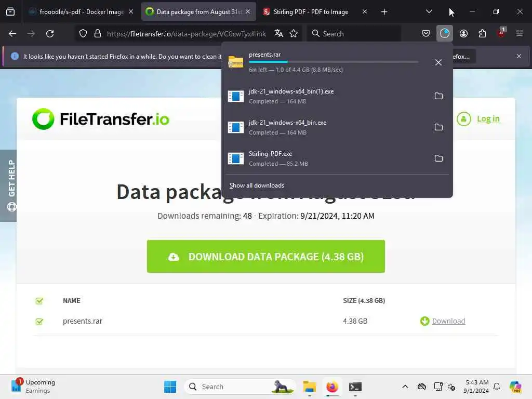Close the frooodle/s-pdf Docker tab
This screenshot has width=532, height=399.
131,11
